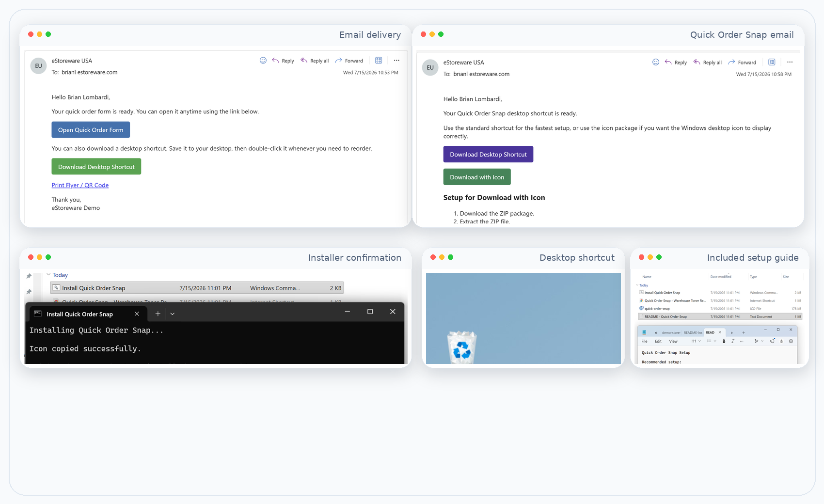Select Install Quick Order Snap in the setup guide list
This screenshot has width=824, height=504.
pos(662,293)
